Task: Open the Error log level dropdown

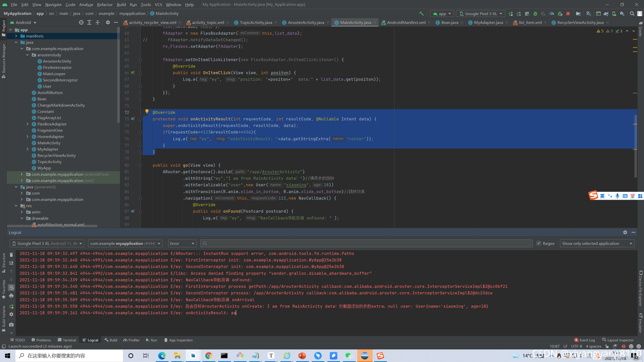Action: 182,243
